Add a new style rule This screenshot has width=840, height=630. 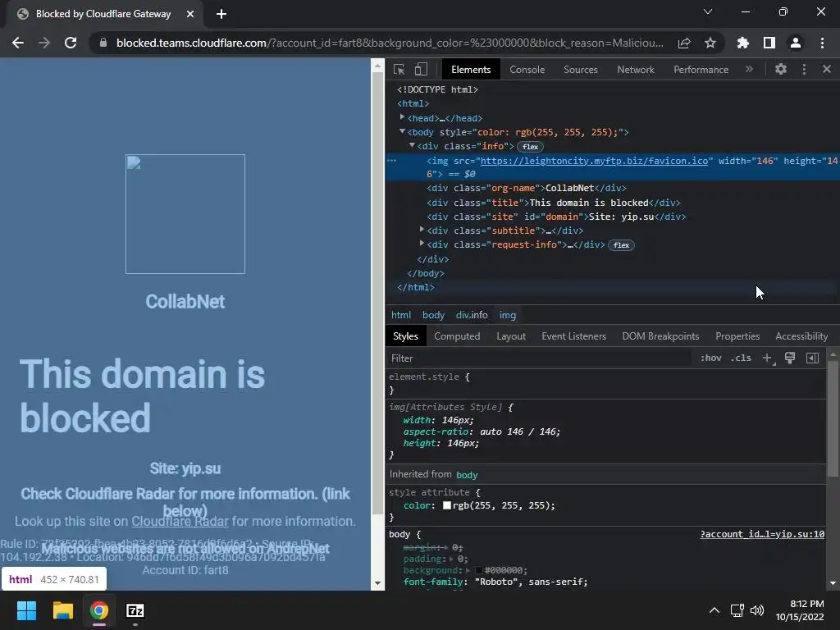point(767,358)
